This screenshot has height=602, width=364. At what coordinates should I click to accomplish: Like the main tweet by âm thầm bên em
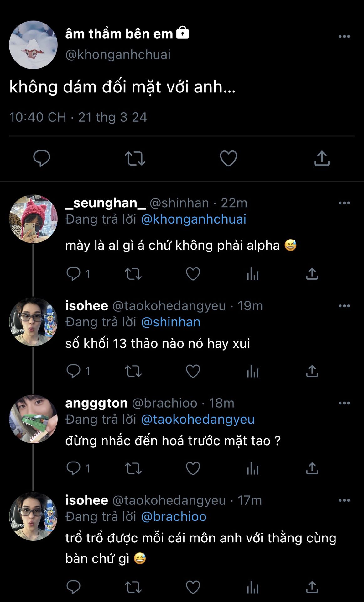coord(228,158)
